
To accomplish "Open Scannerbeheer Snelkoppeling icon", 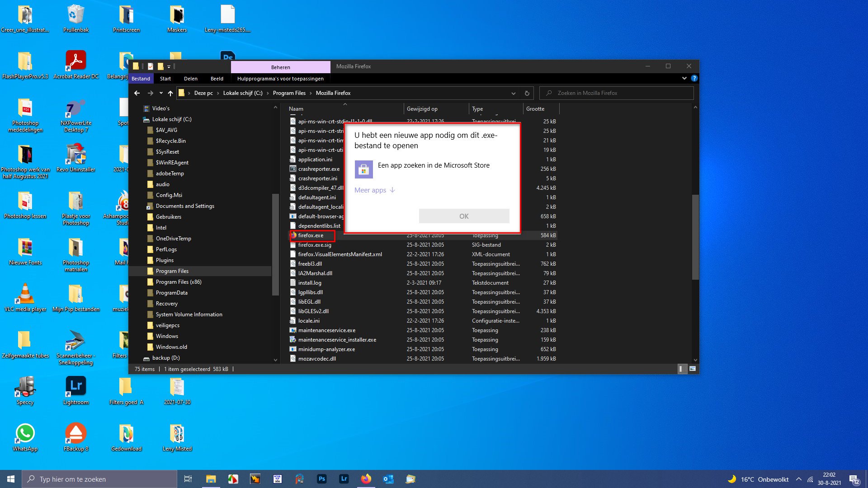I will click(x=75, y=347).
